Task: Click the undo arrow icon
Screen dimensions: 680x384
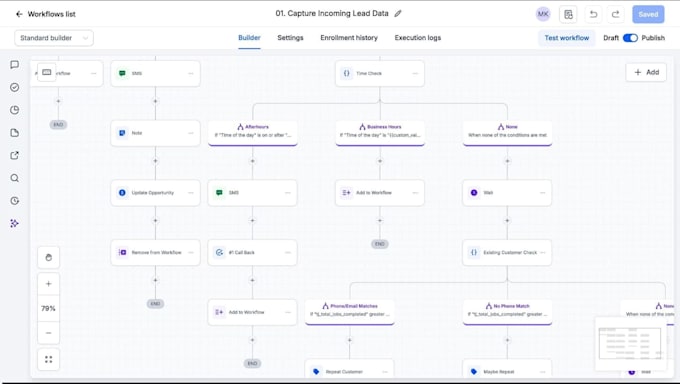Action: tap(593, 14)
